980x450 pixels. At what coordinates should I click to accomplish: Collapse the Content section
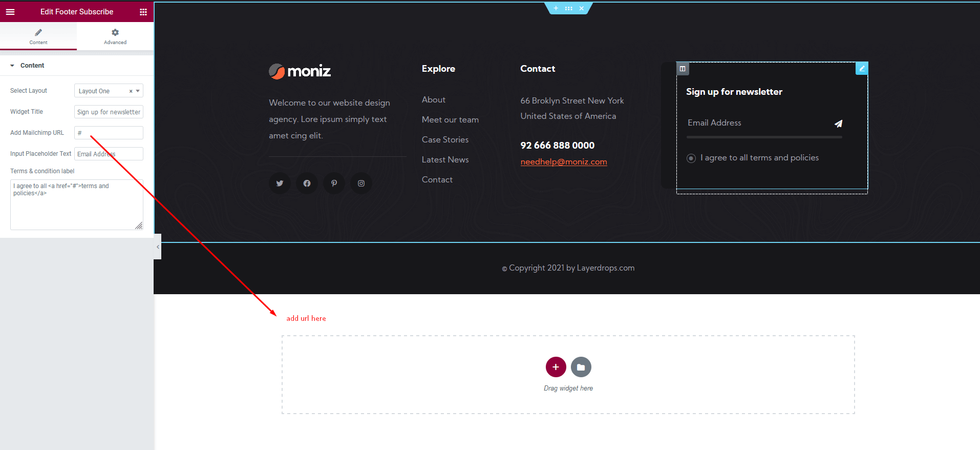tap(12, 66)
